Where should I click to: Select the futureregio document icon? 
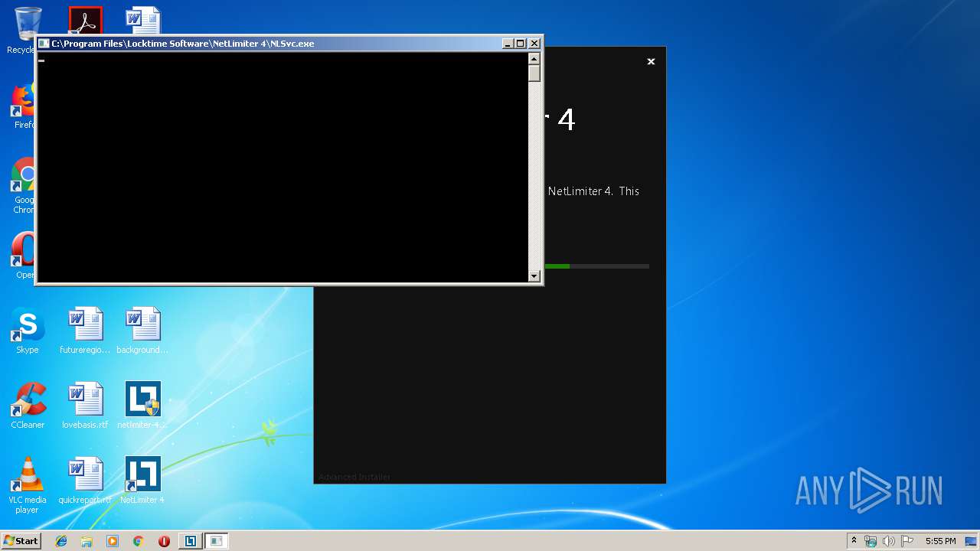85,331
